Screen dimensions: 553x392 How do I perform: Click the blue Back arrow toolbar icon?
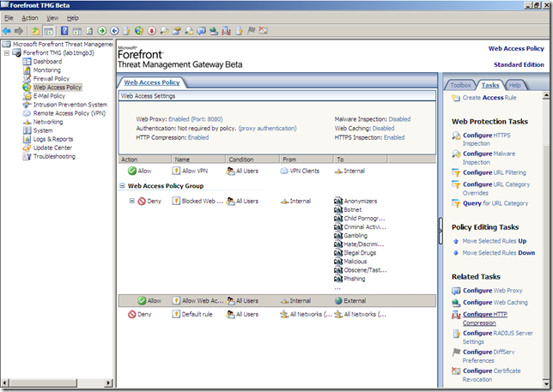click(6, 31)
